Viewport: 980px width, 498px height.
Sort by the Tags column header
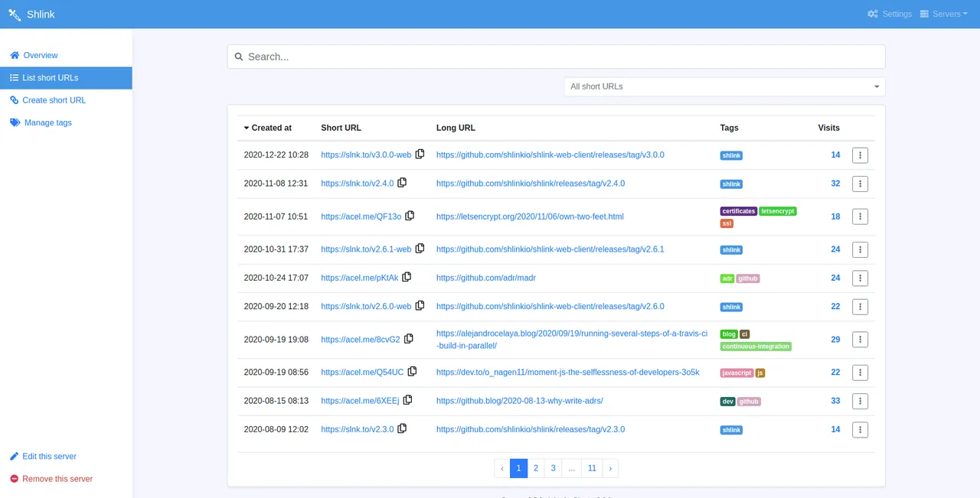pos(729,128)
